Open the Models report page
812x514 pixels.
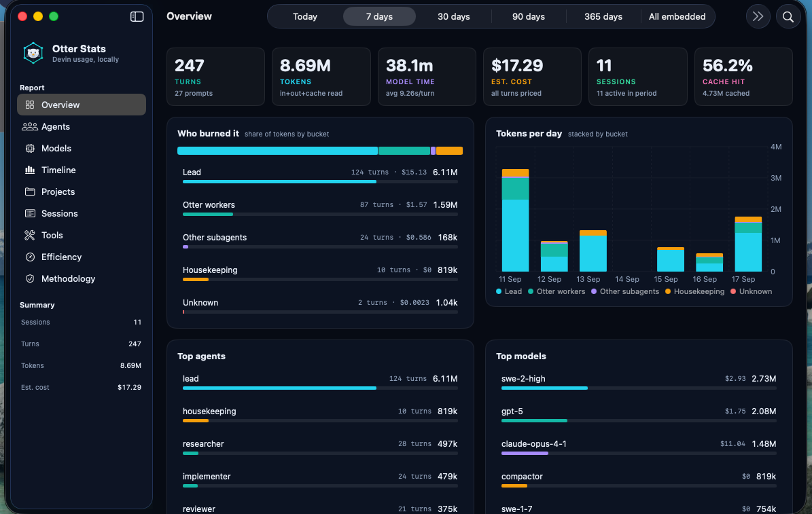point(82,148)
